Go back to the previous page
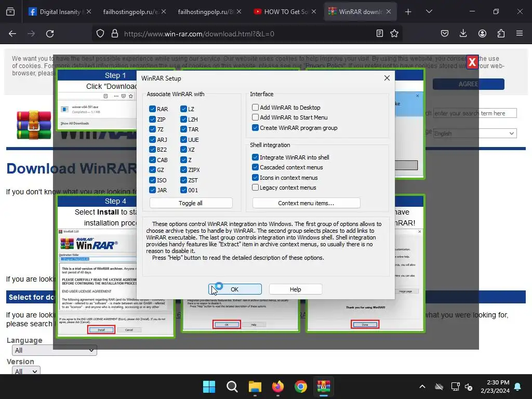The image size is (532, 399). (12, 34)
